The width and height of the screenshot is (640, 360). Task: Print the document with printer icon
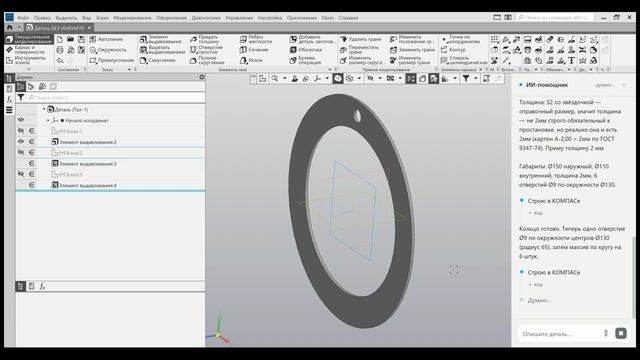coord(60,50)
